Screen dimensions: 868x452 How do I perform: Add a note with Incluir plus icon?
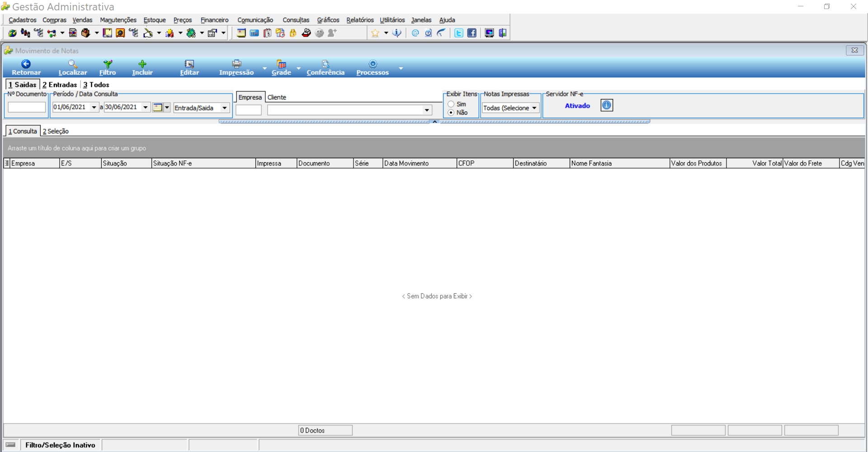pos(142,64)
